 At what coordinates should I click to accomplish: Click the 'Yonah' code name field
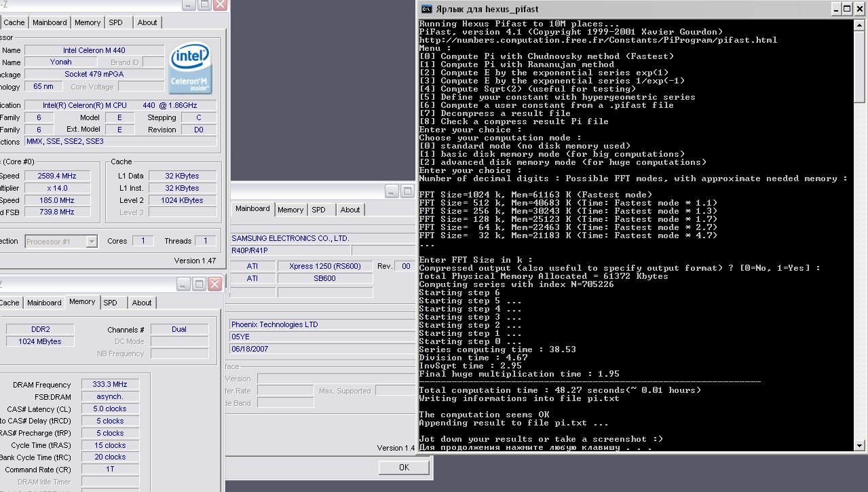[61, 62]
